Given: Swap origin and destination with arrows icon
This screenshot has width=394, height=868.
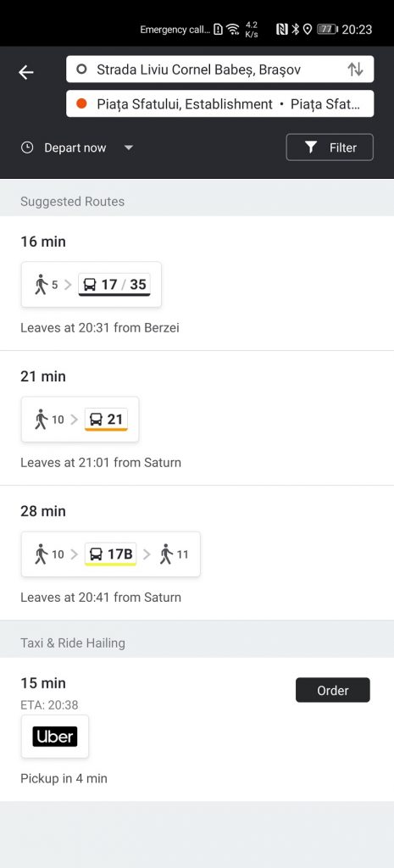Looking at the screenshot, I should [x=355, y=70].
